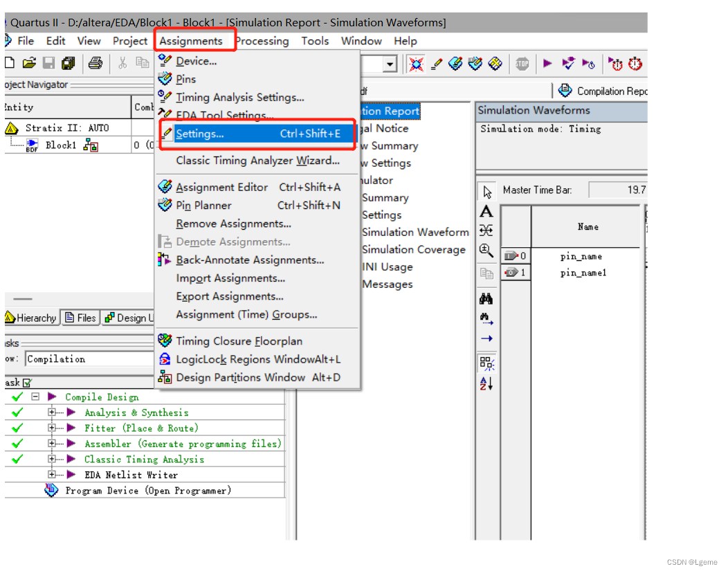Screen dimensions: 728x573
Task: Click the Block1 hierarchy icon in Entity list
Action: (91, 146)
